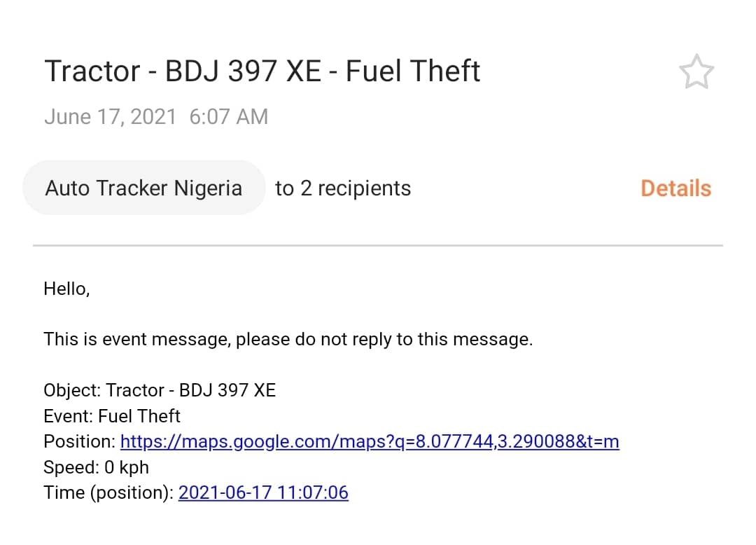Click the "Position:" label in the body
Screen dimensions: 756x545
(x=79, y=442)
